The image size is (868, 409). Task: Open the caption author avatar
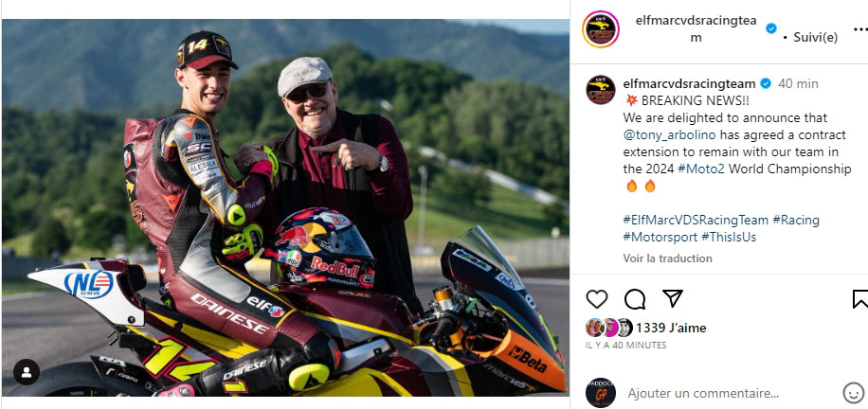click(601, 90)
